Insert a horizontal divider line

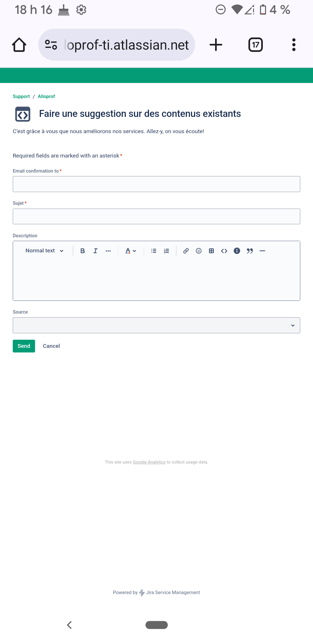(262, 251)
